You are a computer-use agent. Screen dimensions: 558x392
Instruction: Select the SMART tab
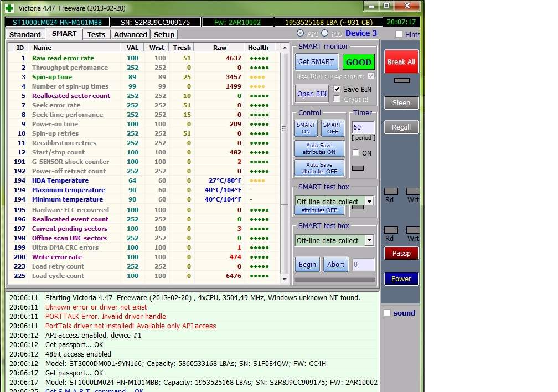pos(64,34)
